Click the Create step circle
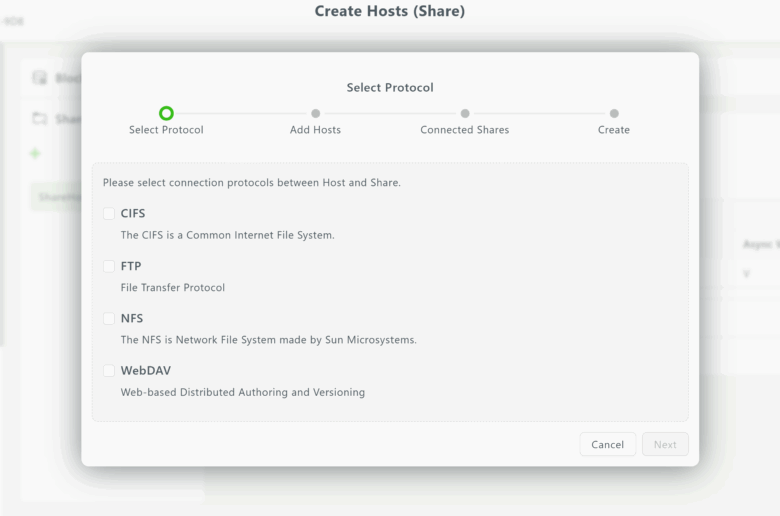 [x=614, y=114]
